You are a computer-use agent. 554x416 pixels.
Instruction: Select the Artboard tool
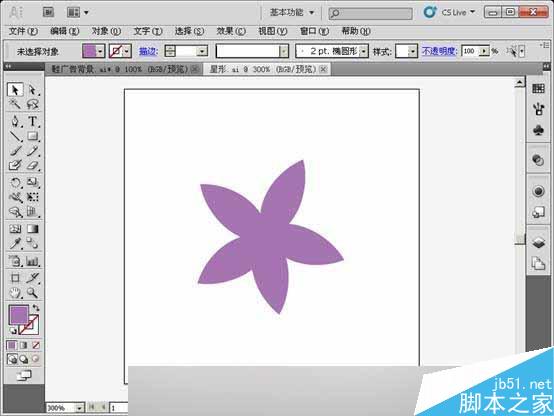15,278
